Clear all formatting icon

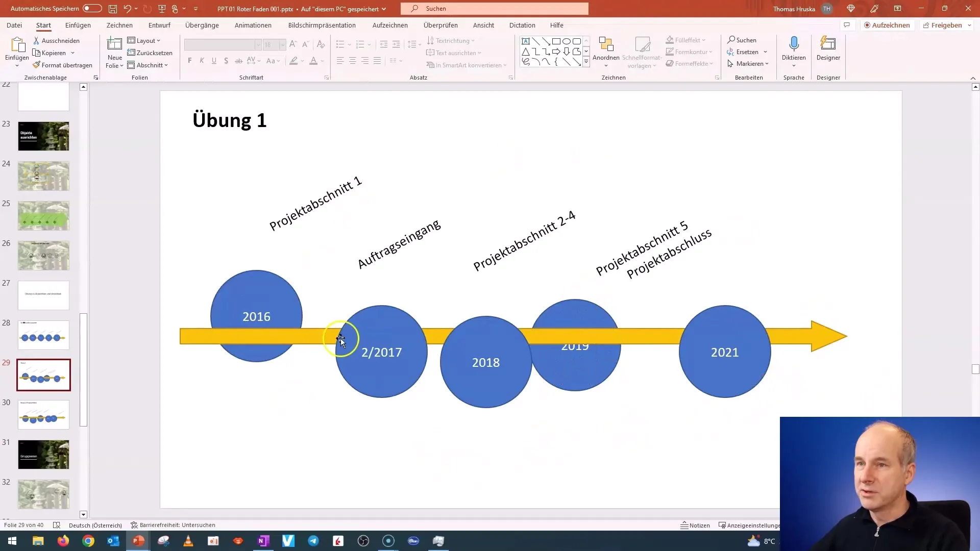pyautogui.click(x=321, y=44)
